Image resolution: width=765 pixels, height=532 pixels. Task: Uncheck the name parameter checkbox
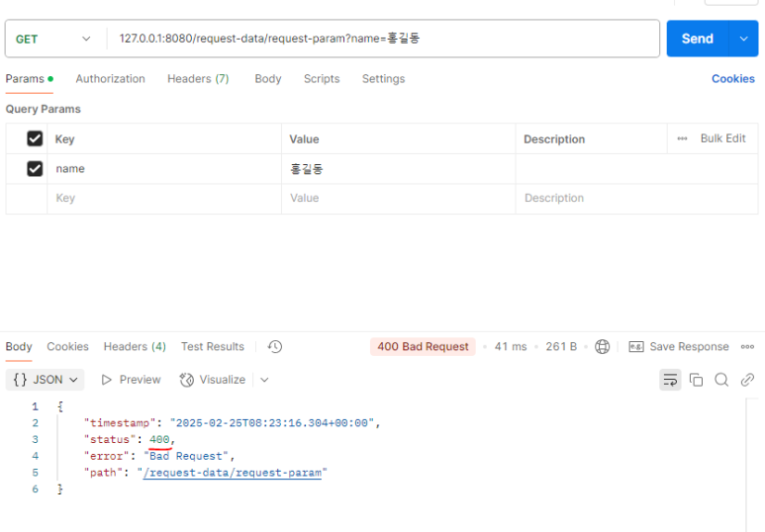pyautogui.click(x=35, y=169)
